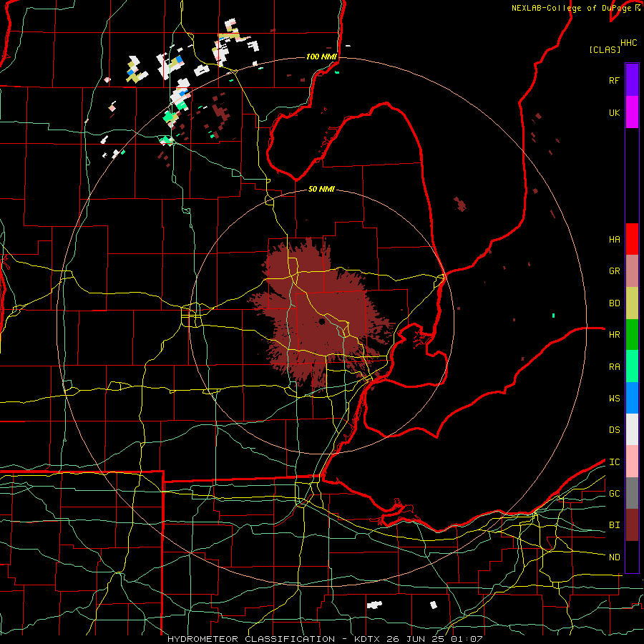Click the RA light green legend swatch
Viewport: 644px width, 644px height.
pyautogui.click(x=632, y=366)
